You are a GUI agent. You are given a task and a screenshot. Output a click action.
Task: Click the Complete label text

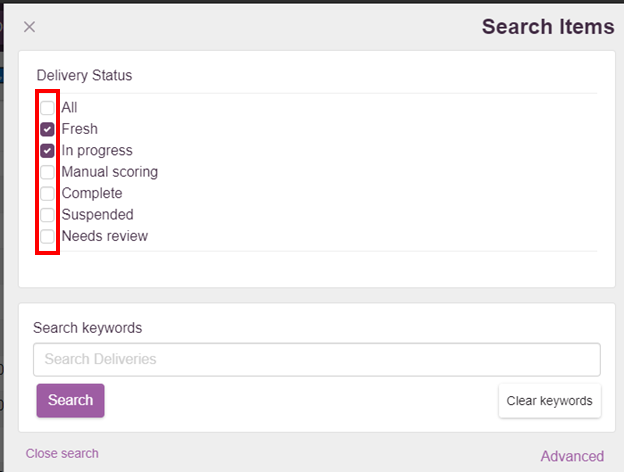coord(92,193)
